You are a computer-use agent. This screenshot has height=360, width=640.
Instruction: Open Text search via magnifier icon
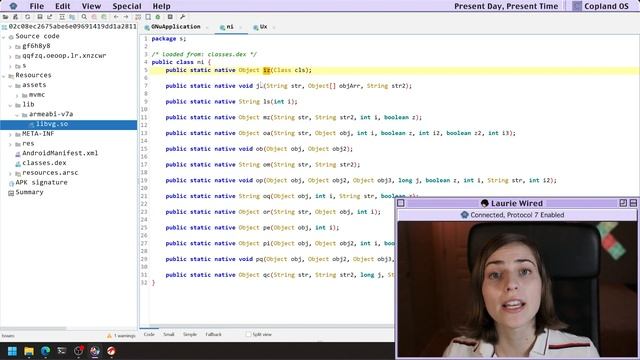pos(84,17)
